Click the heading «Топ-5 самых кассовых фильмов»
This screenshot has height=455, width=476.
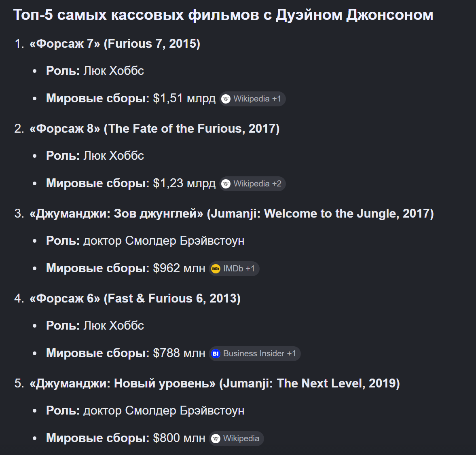[x=223, y=15]
